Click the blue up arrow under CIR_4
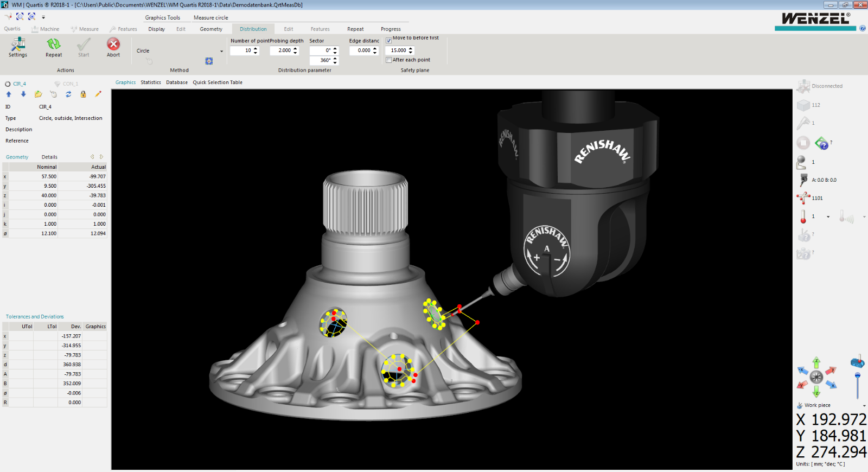The image size is (868, 472). (x=9, y=94)
